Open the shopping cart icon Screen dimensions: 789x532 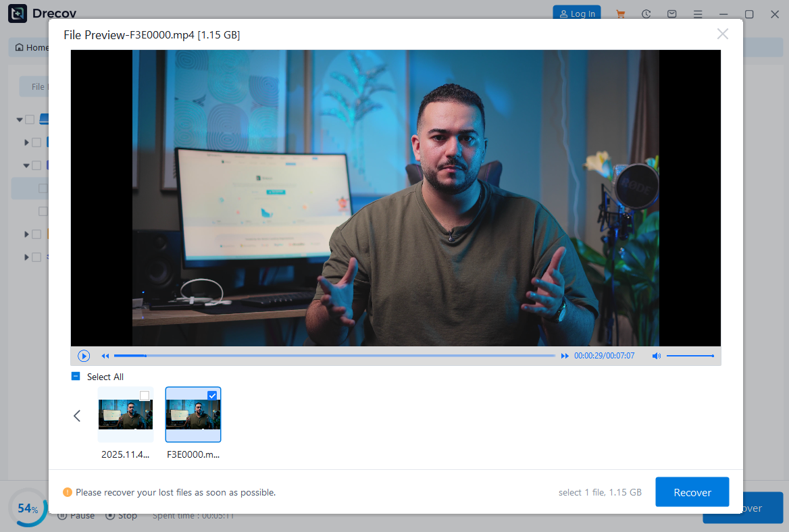[620, 14]
